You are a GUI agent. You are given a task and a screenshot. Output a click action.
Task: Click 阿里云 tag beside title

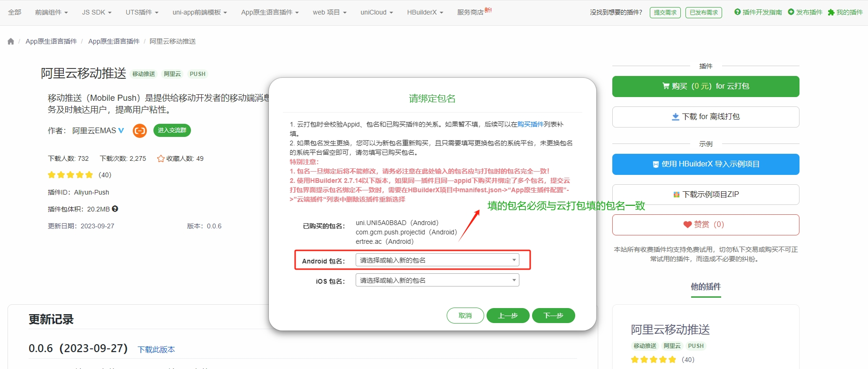click(172, 74)
